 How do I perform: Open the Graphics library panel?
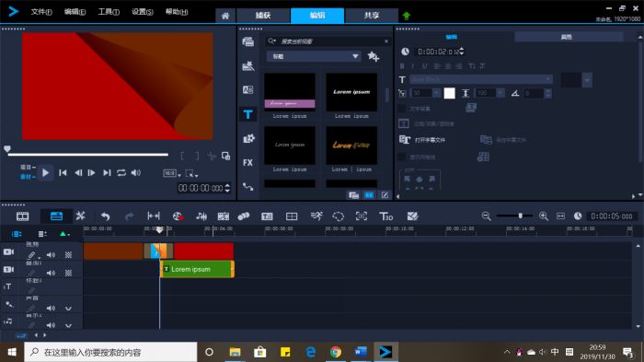(x=248, y=139)
